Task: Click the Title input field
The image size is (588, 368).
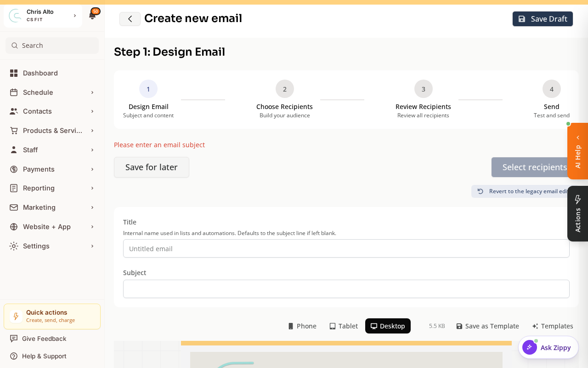Action: point(346,248)
